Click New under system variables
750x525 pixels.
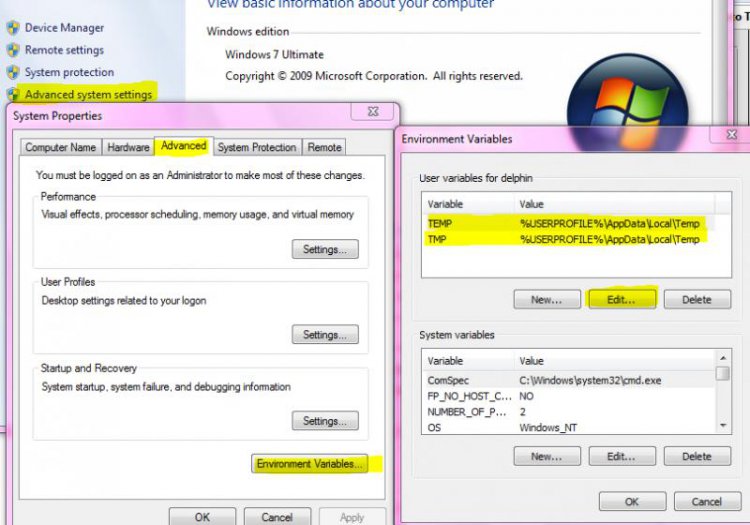(x=547, y=457)
